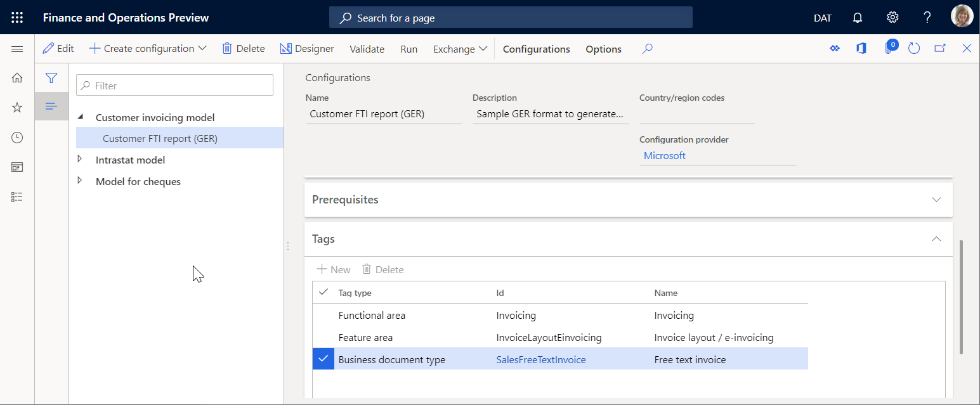Expand Intrastat model node
This screenshot has width=980, height=405.
click(x=80, y=159)
